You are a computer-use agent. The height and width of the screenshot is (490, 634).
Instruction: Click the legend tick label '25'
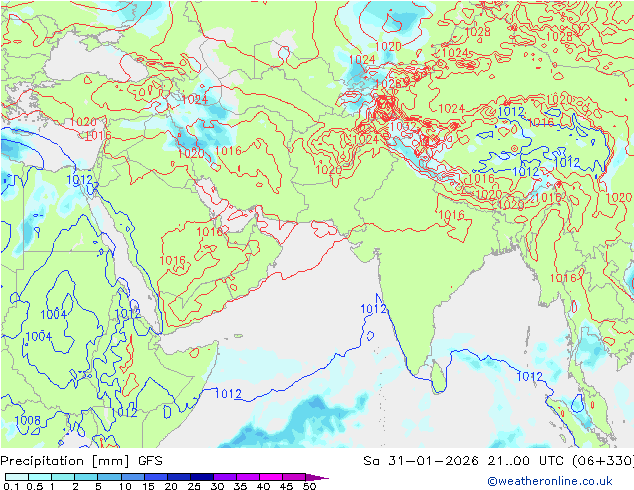coord(194,486)
